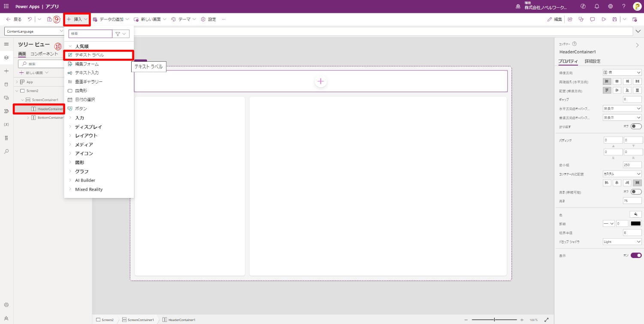Open the ドロップ シャドウ Light dropdown

coord(622,241)
